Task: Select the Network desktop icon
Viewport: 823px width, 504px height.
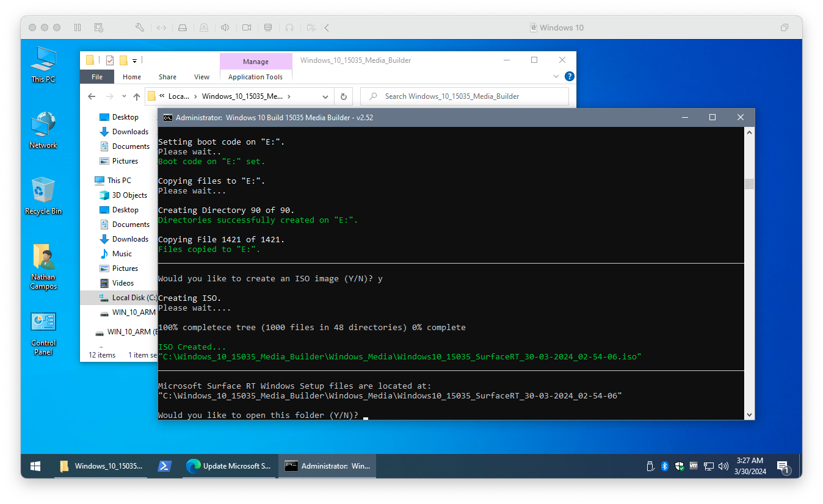Action: tap(43, 131)
